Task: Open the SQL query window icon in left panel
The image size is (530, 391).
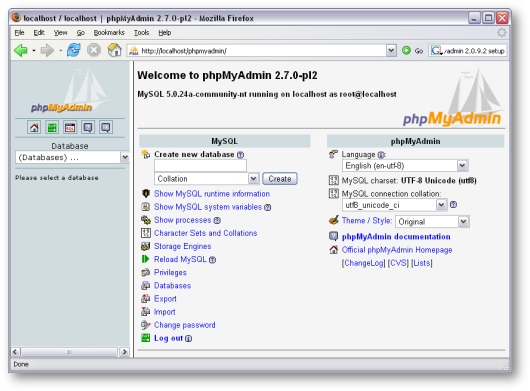Action: [x=70, y=128]
